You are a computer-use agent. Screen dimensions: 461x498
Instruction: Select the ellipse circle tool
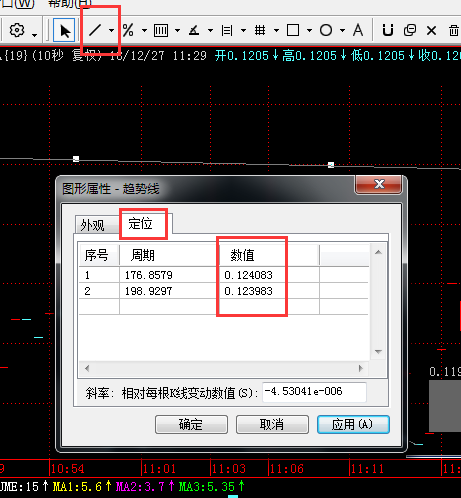326,31
